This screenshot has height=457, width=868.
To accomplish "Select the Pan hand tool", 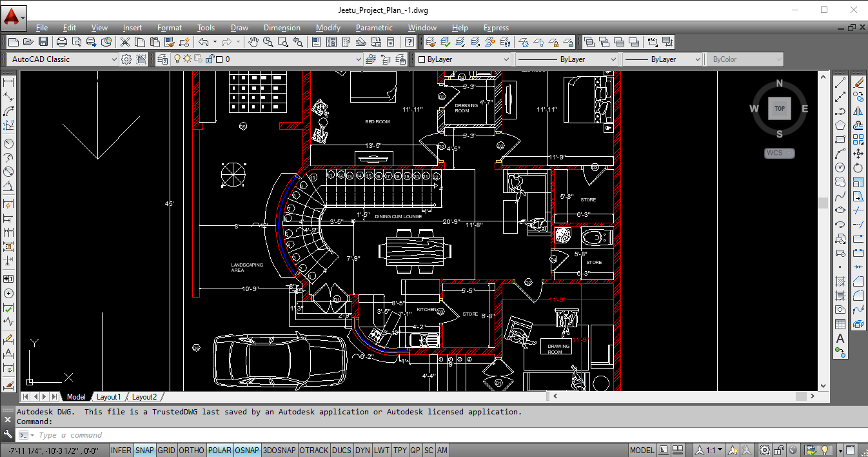I will (x=253, y=42).
